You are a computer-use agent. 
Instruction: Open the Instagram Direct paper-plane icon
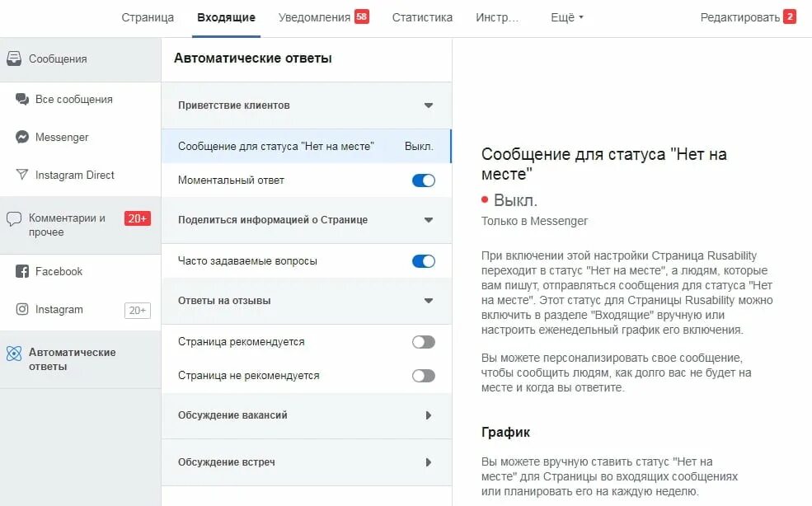(22, 175)
